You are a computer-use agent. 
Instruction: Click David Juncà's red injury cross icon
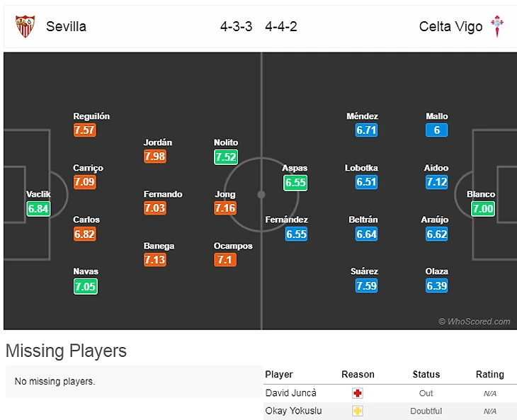[x=358, y=393]
